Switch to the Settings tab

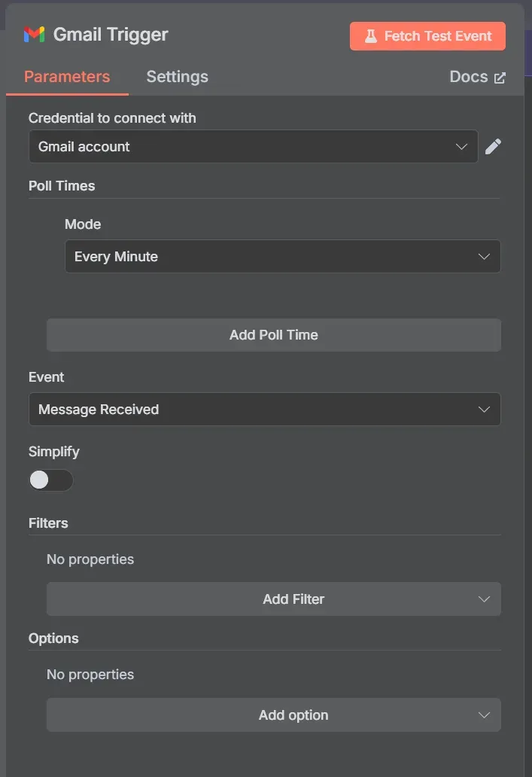click(x=177, y=76)
